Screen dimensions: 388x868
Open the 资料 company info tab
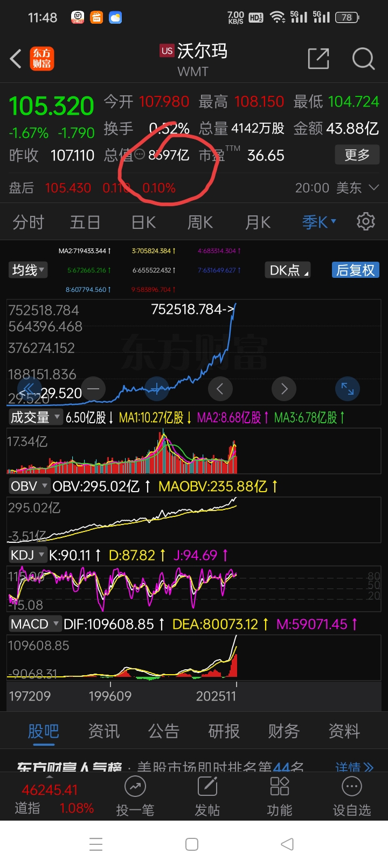[x=344, y=731]
